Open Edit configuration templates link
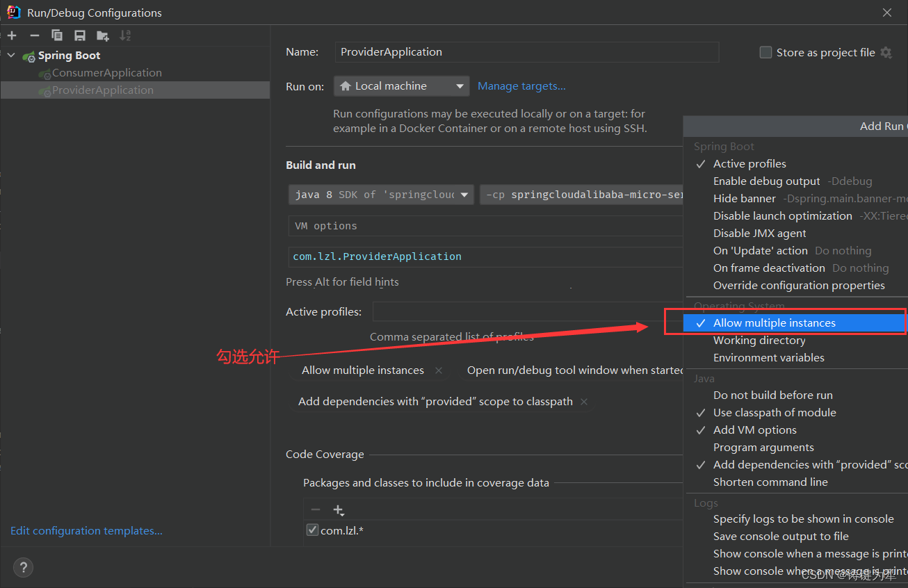The width and height of the screenshot is (908, 588). pos(86,531)
